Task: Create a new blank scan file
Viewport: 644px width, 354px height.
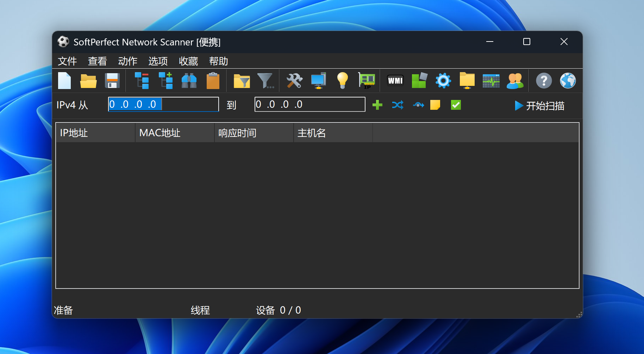Action: pos(64,81)
